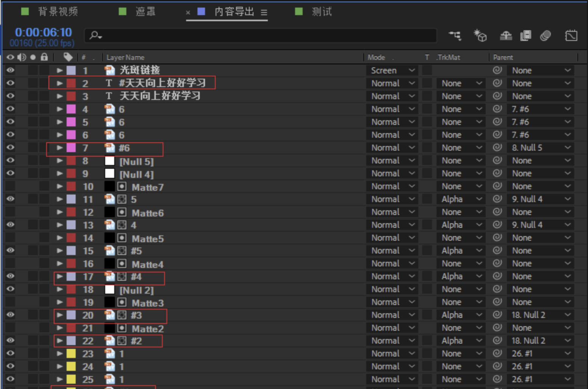
Task: Select the Matte3 layer name
Action: pyautogui.click(x=147, y=303)
